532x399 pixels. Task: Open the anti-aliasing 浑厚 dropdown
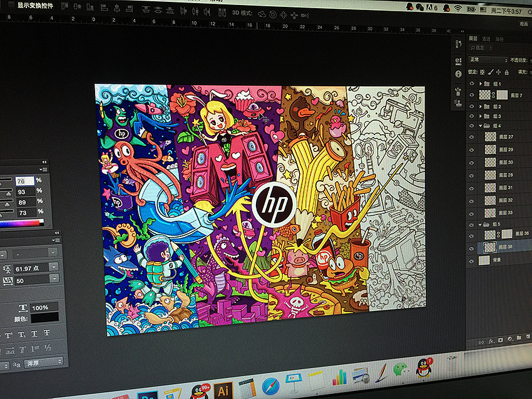click(44, 361)
